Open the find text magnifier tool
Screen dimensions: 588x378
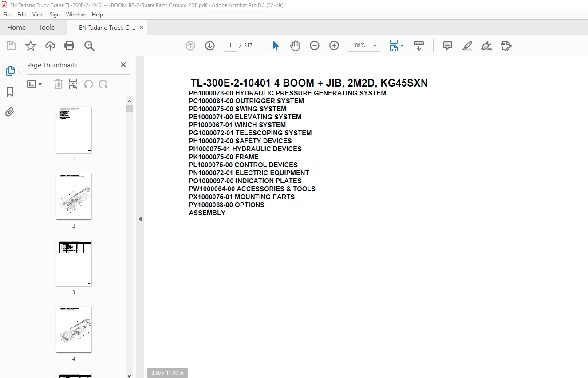click(x=90, y=46)
